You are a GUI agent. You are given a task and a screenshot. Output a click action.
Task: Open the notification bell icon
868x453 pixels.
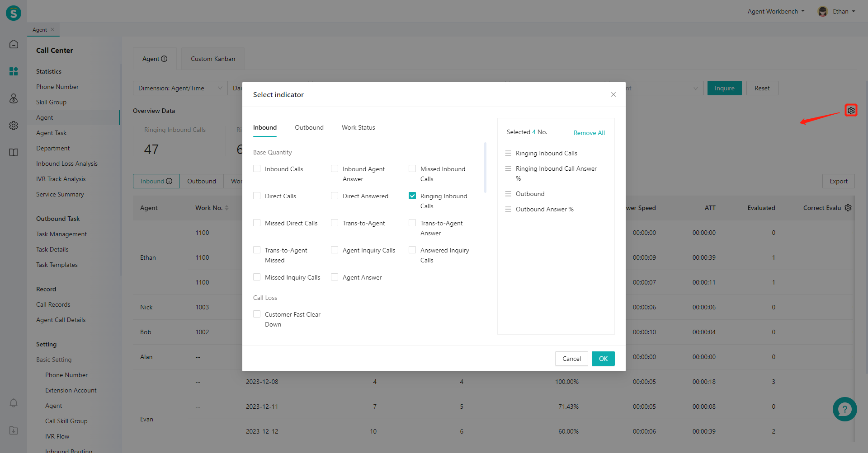tap(14, 403)
